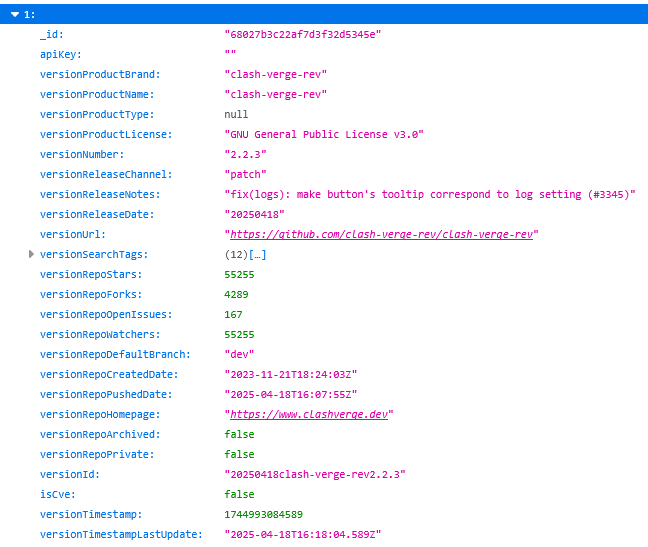Image resolution: width=648 pixels, height=547 pixels.
Task: Click the versionProductLicense key
Action: tap(106, 134)
